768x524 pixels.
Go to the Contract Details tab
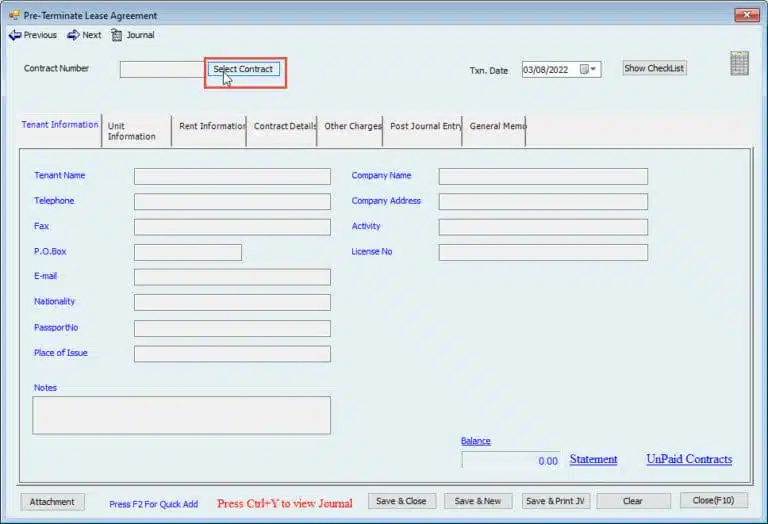point(284,126)
